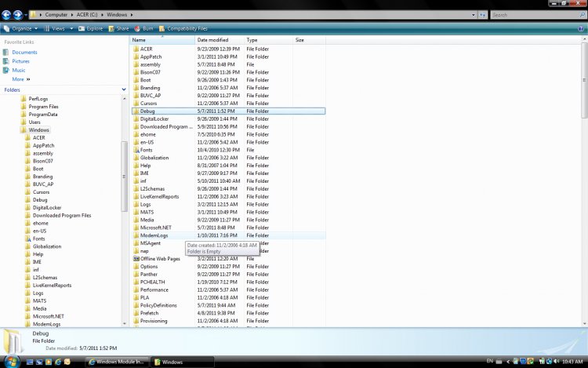Click Fonts folder icon in folder tree

tap(28, 239)
